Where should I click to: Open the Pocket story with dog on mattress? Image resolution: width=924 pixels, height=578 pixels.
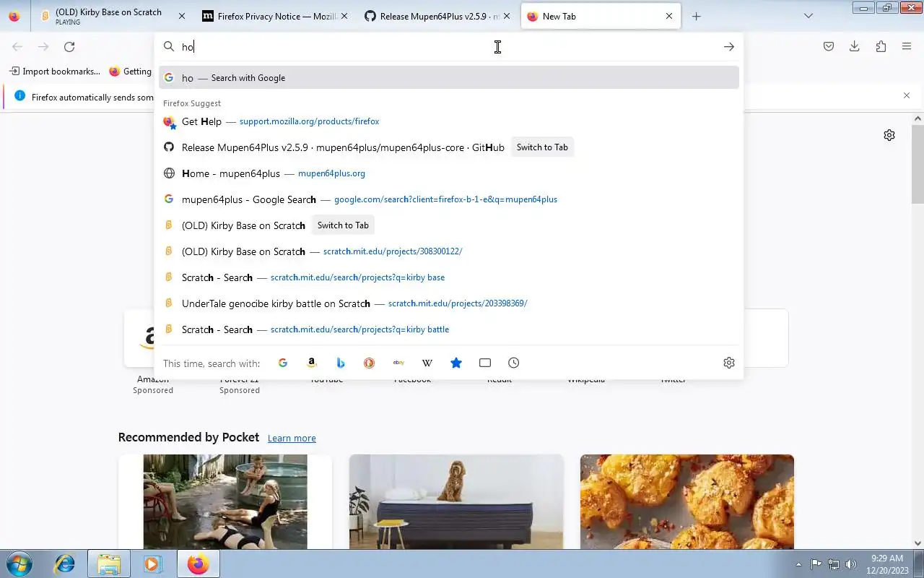[456, 501]
